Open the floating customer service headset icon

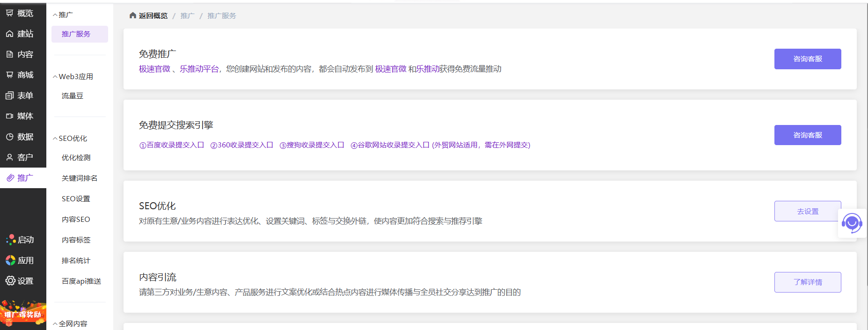point(852,223)
